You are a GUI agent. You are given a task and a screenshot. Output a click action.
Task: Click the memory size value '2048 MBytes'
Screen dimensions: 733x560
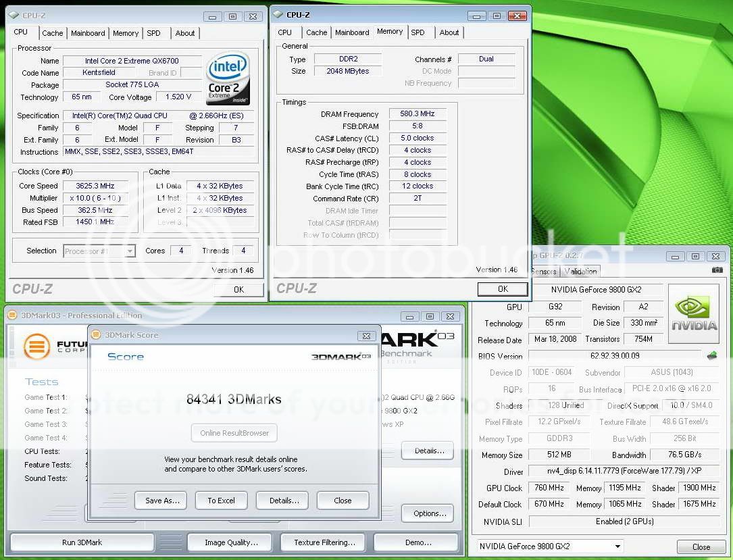(349, 71)
